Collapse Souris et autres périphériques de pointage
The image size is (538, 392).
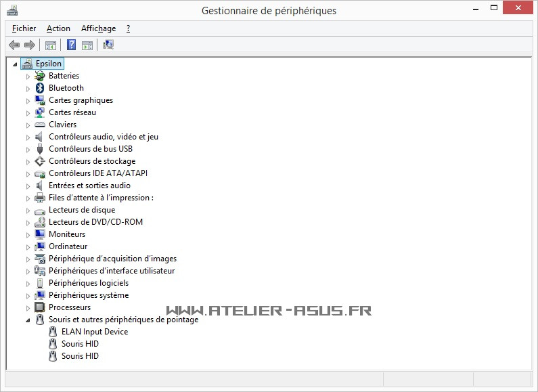tap(28, 320)
